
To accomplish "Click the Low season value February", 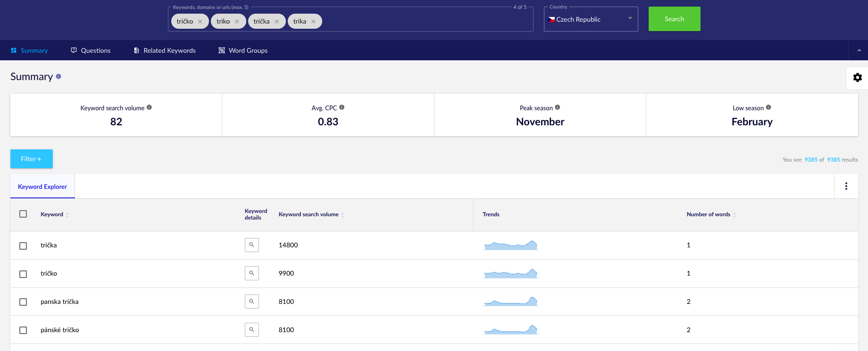I will coord(752,122).
